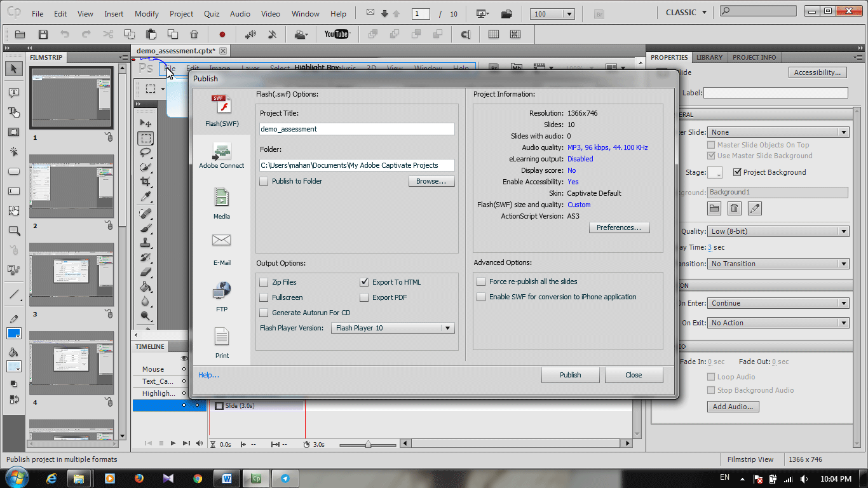Click the red Record button in toolbar
The image size is (868, 488).
222,34
